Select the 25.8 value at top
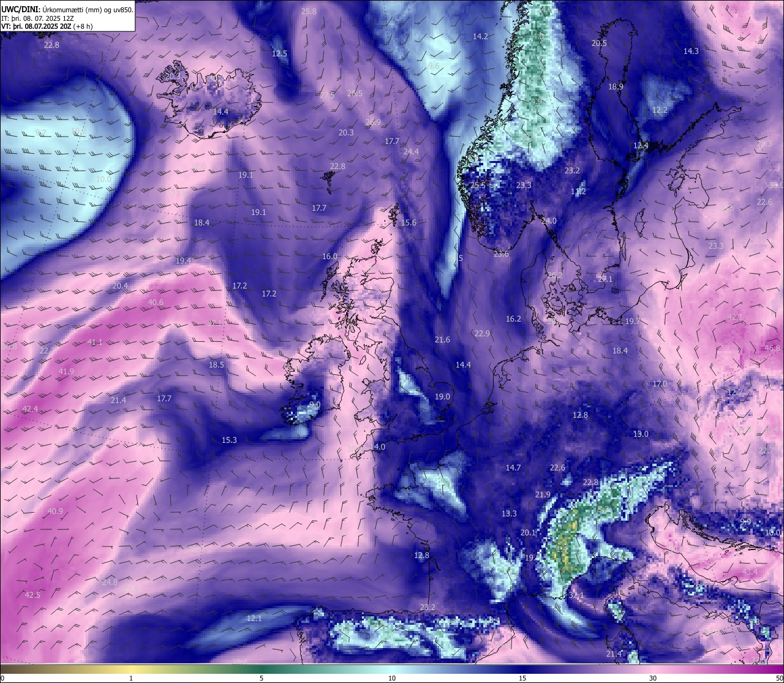The image size is (784, 683). coord(309,11)
